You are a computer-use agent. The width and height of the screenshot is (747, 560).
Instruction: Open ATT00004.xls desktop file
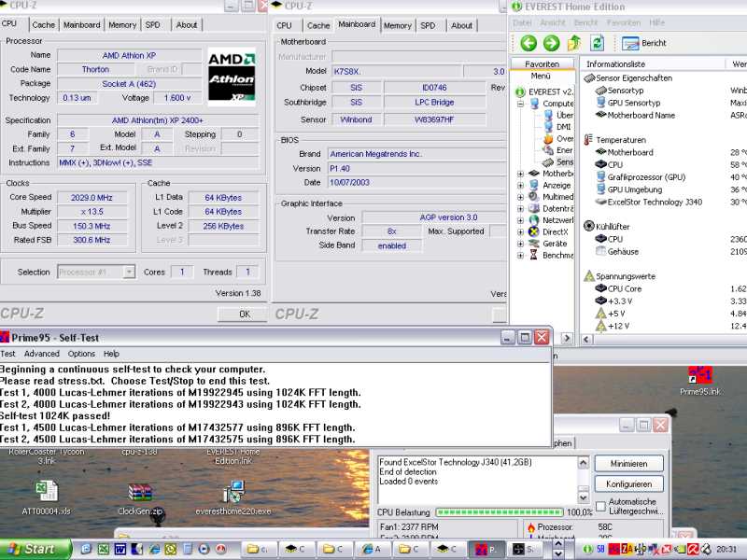(x=46, y=498)
